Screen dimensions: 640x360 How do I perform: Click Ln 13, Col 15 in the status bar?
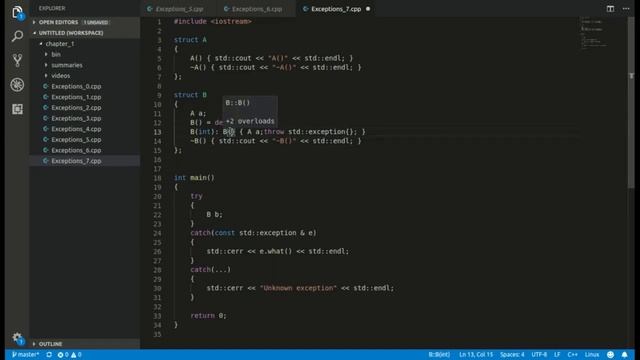[476, 355]
